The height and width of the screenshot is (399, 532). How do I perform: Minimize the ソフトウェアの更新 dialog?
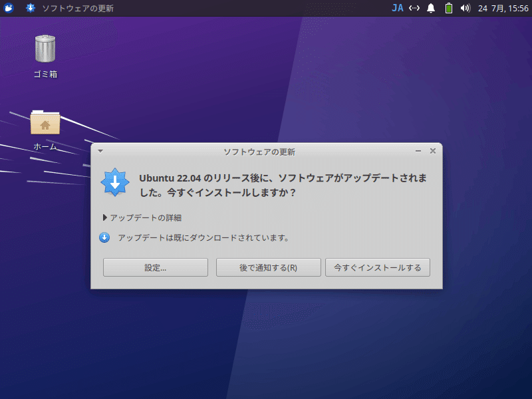418,151
